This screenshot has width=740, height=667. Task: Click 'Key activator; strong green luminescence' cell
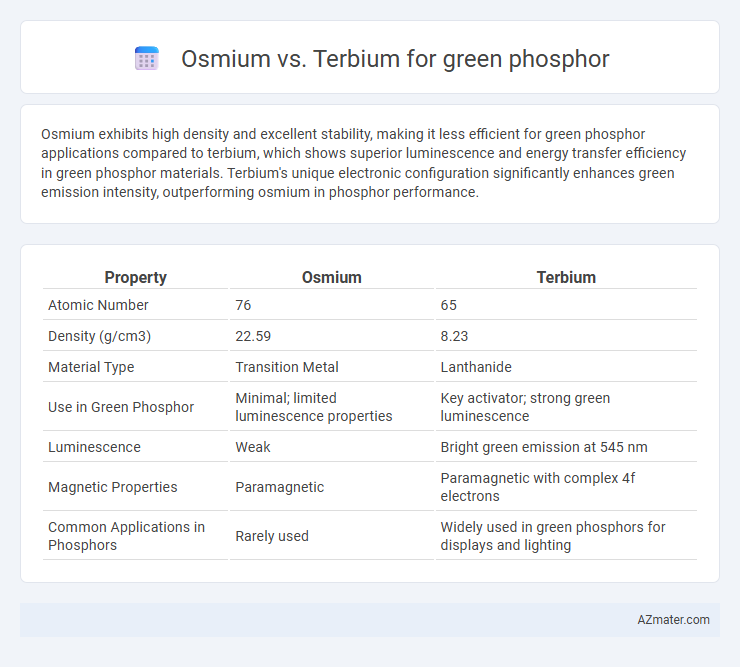(525, 407)
